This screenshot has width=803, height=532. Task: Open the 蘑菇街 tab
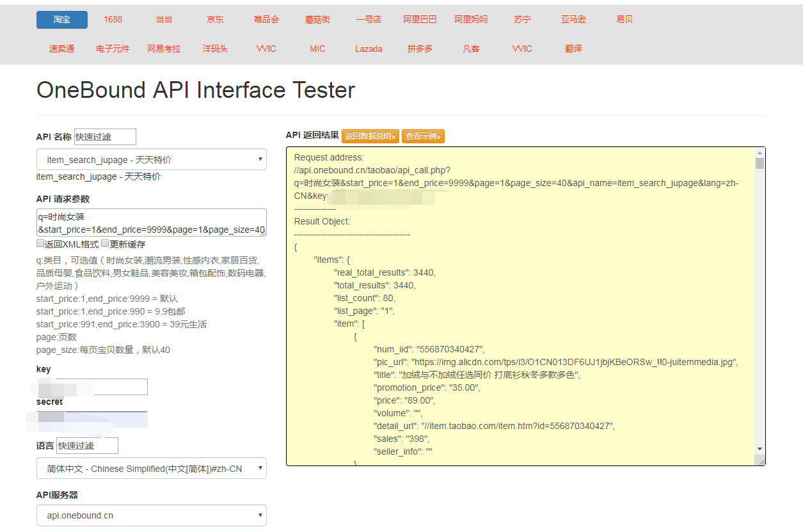point(318,19)
